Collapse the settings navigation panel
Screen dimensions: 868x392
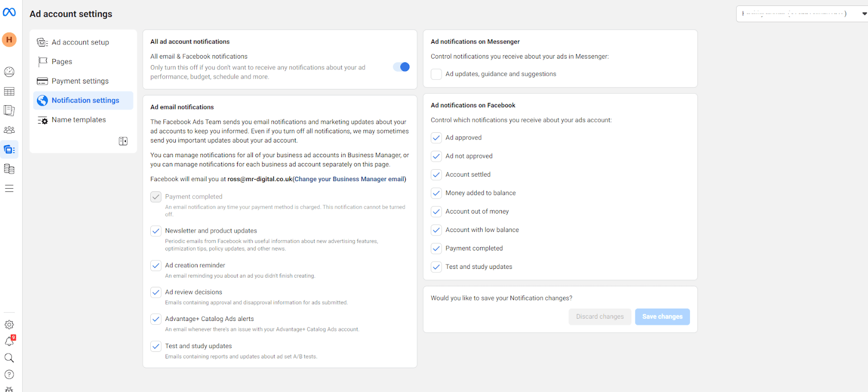[123, 141]
